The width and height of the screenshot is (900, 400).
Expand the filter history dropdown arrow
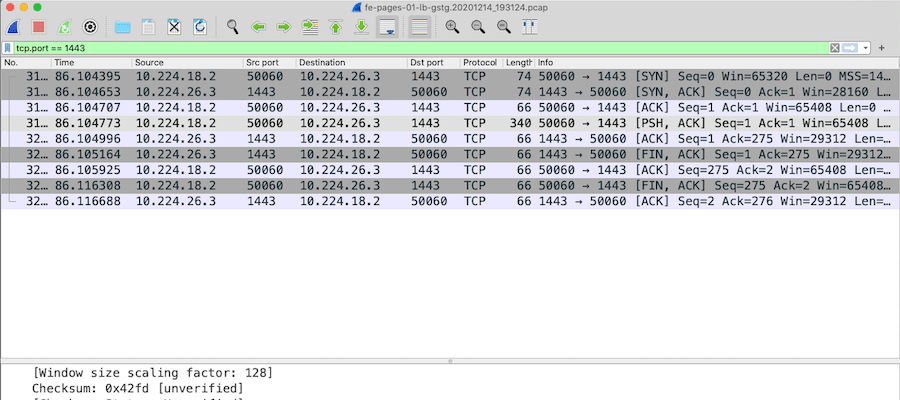click(866, 48)
